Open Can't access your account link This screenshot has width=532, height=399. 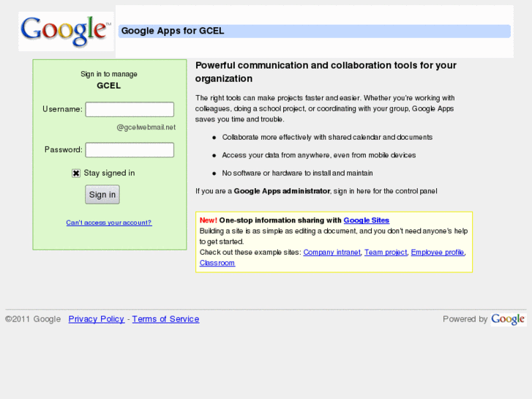tap(109, 223)
